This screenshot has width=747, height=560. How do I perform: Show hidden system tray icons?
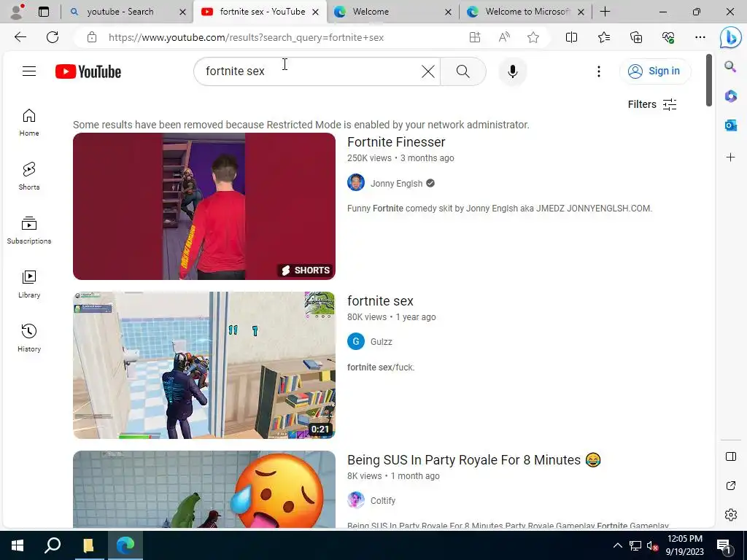(x=617, y=545)
